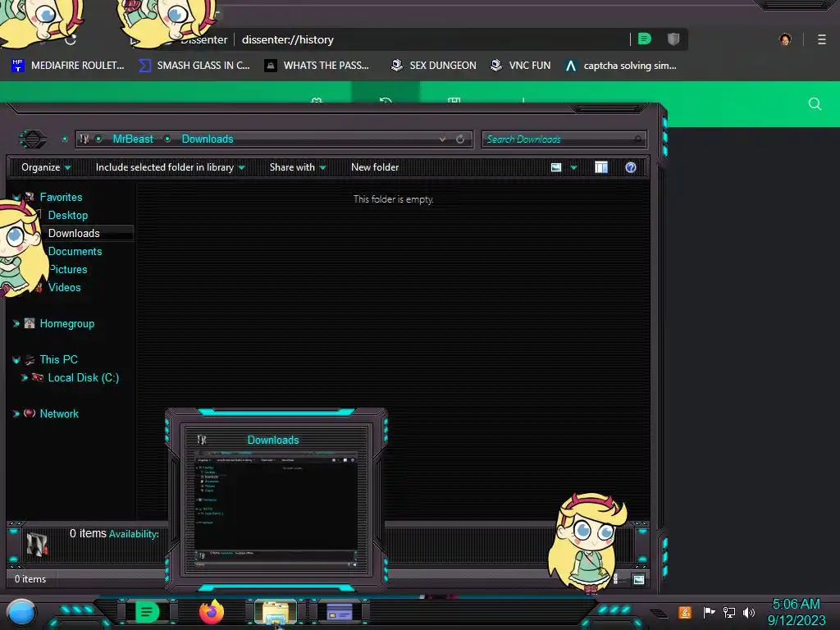Open the browser profile avatar
Viewport: 840px width, 630px height.
785,39
